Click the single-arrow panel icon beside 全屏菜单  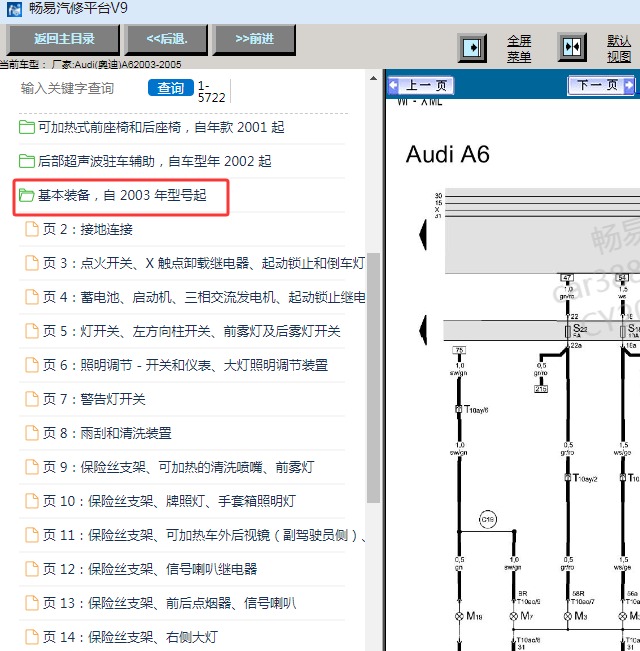pyautogui.click(x=472, y=48)
